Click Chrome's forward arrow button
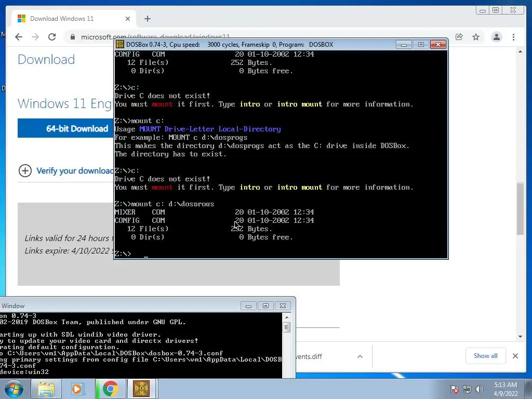 (35, 37)
